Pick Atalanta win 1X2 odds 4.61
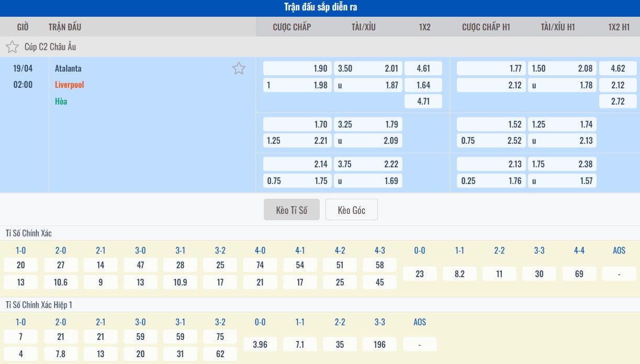640x364 pixels. (423, 69)
